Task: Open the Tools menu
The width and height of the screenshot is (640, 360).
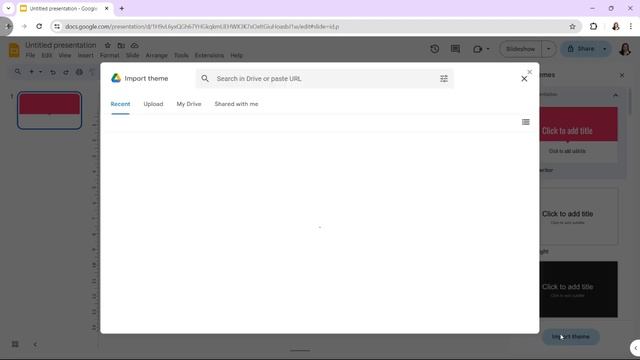Action: click(x=181, y=55)
